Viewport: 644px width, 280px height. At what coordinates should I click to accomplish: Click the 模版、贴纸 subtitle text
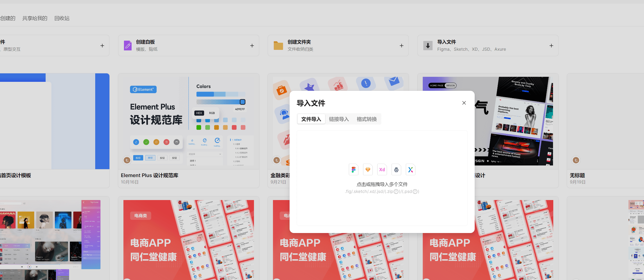click(x=147, y=49)
